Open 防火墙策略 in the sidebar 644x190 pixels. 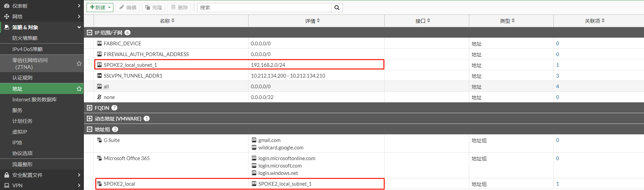25,38
